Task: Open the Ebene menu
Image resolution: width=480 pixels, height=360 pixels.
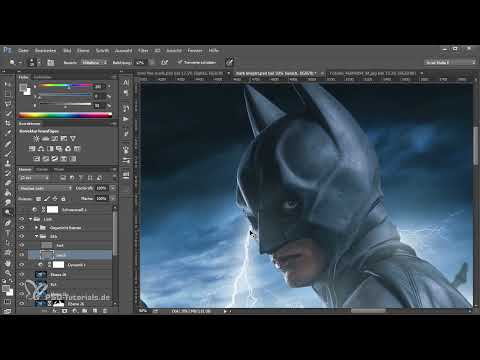Action: 83,50
